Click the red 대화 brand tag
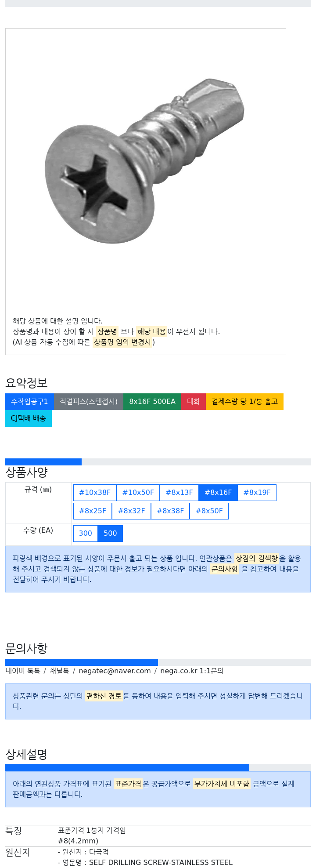 click(194, 402)
